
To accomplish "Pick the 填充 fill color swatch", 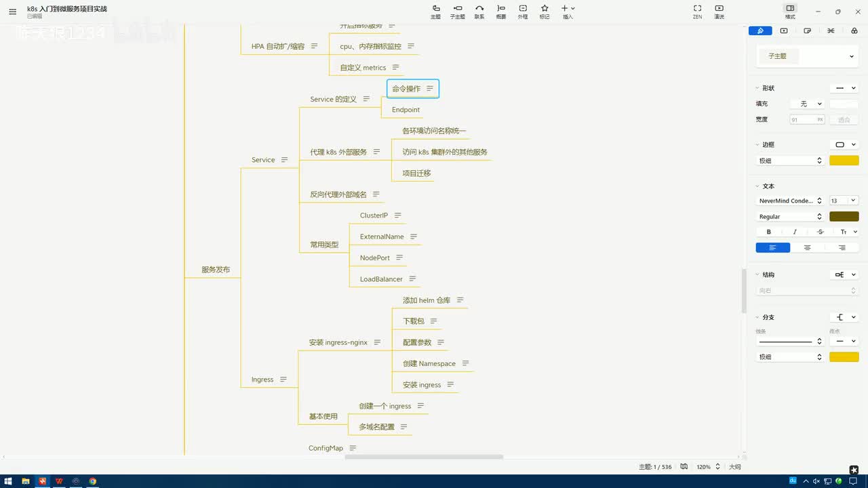I will pyautogui.click(x=844, y=104).
